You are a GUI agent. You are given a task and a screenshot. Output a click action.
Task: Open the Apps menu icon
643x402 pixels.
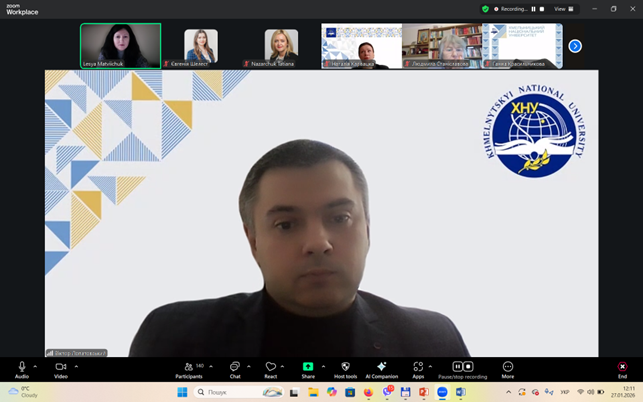click(x=418, y=367)
